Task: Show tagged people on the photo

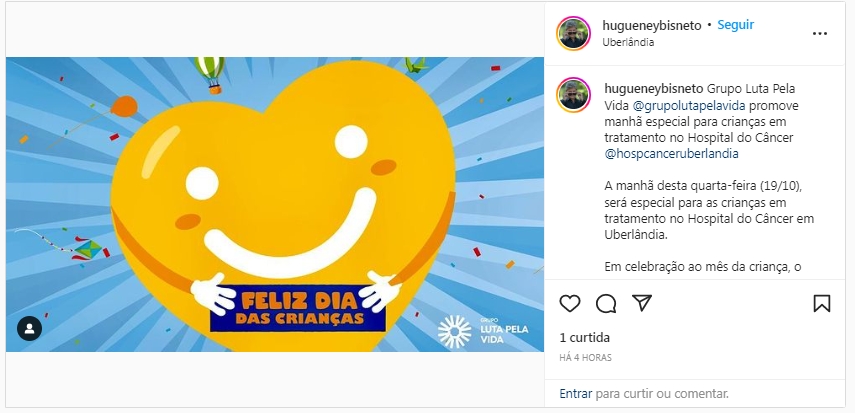Action: tap(29, 328)
